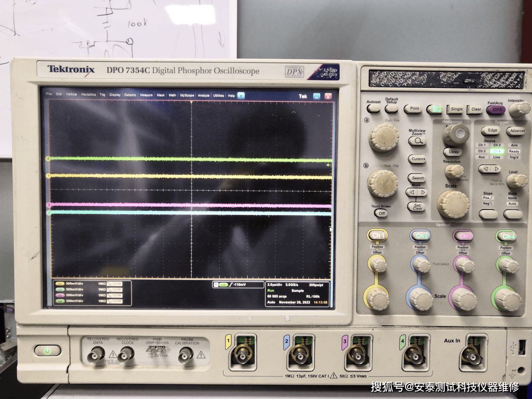The width and height of the screenshot is (532, 399).
Task: Click the Resolution knob
Action: (x=454, y=171)
